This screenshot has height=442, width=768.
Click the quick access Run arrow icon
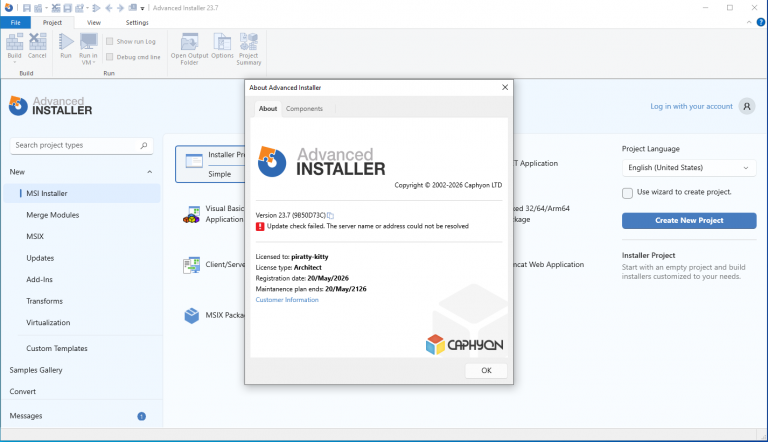click(96, 8)
